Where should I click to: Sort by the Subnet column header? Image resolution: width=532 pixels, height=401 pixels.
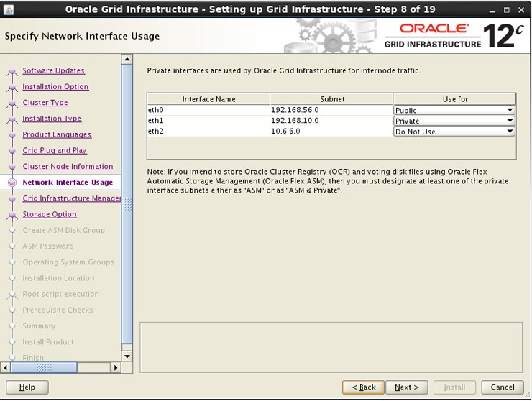pos(332,99)
